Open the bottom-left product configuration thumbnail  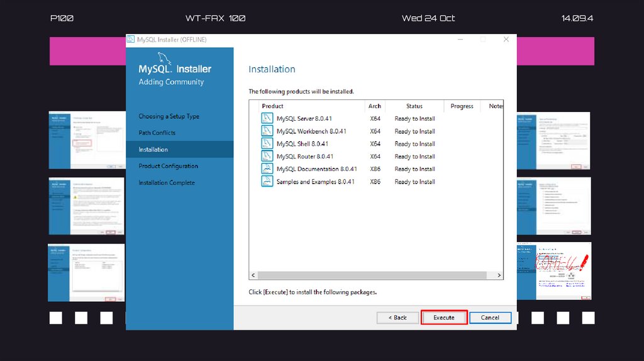click(86, 272)
